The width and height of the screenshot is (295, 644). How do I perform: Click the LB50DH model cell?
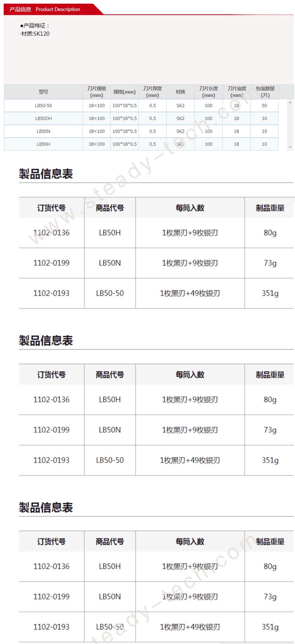click(x=44, y=118)
